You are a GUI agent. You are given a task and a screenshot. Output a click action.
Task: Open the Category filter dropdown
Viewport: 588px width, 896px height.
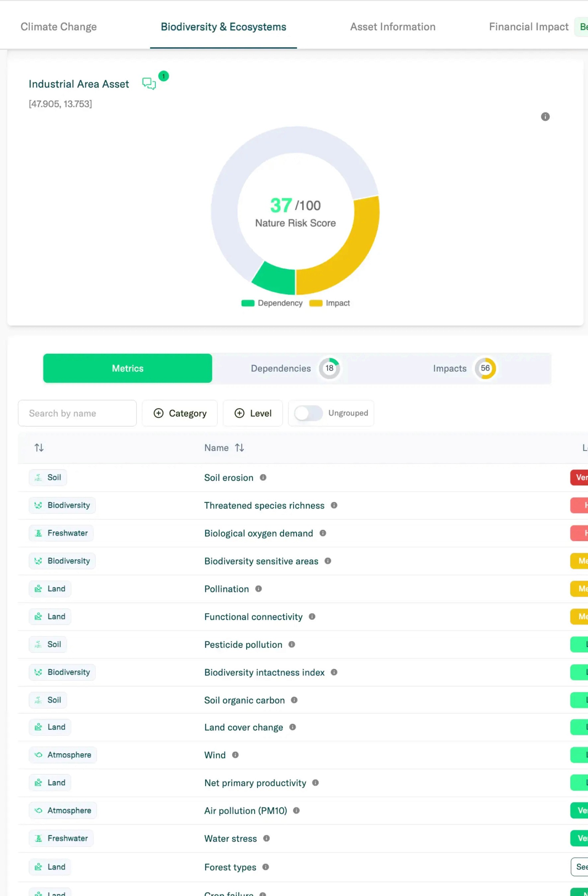click(180, 413)
